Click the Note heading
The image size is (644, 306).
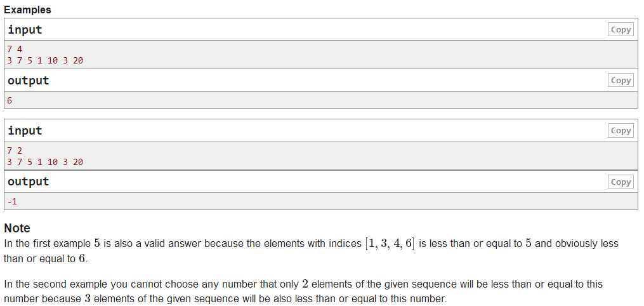coord(17,228)
